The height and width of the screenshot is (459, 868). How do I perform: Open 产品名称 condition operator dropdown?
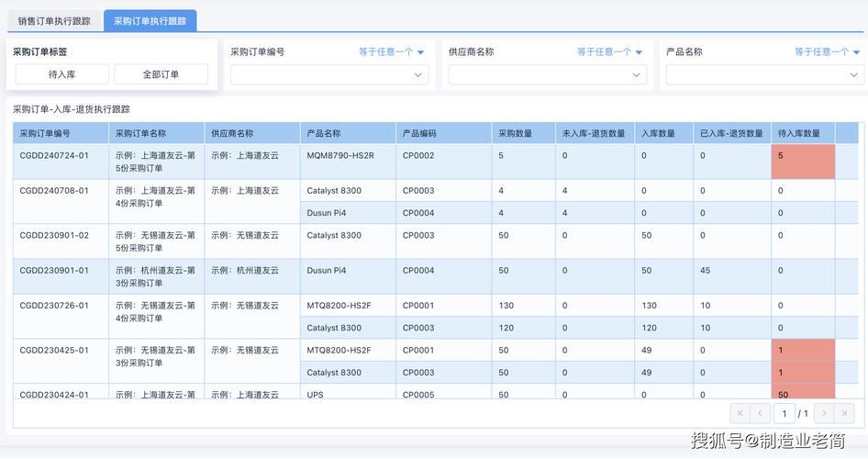point(827,52)
